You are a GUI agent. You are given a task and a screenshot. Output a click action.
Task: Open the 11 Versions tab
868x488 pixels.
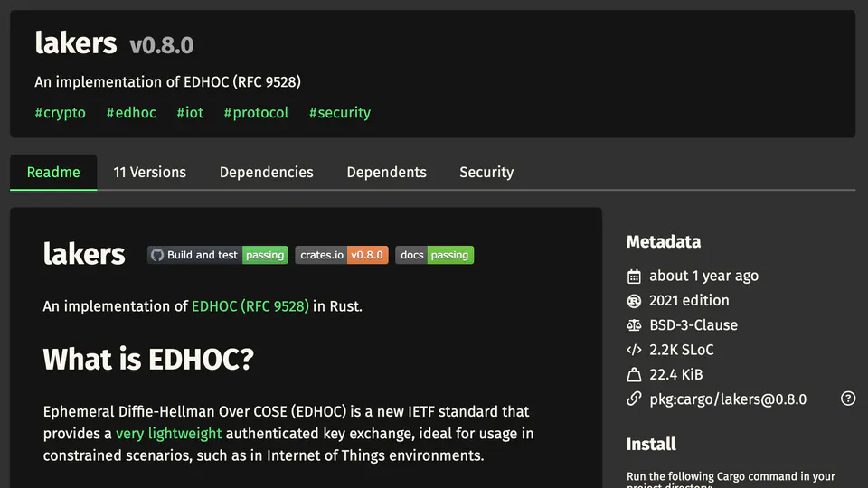pos(149,172)
